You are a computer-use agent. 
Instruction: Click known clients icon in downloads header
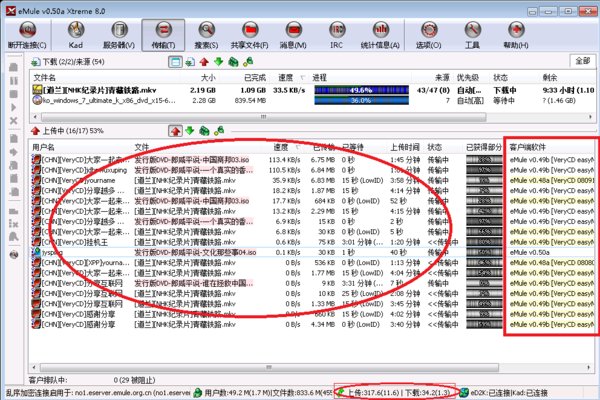coord(248,62)
